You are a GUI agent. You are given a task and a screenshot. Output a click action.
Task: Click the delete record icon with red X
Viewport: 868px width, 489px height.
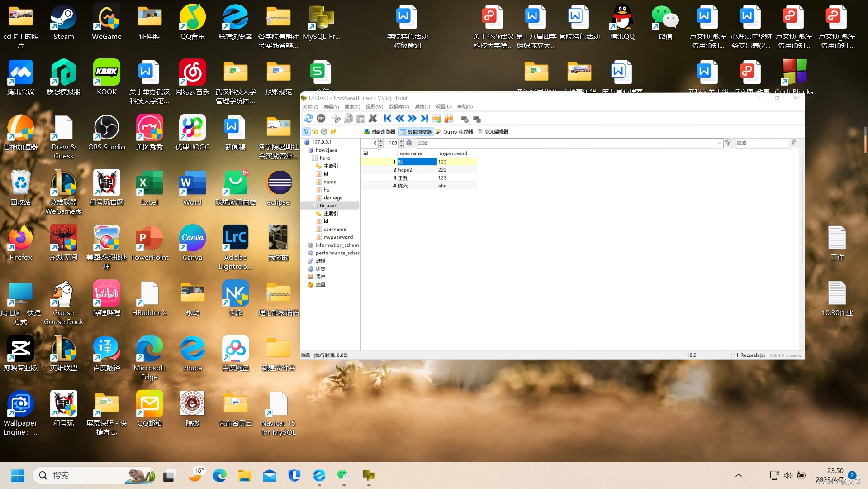[x=449, y=119]
